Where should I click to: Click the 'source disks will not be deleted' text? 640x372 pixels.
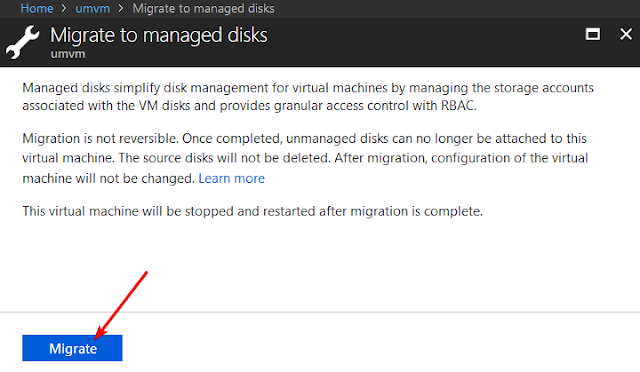[x=224, y=158]
